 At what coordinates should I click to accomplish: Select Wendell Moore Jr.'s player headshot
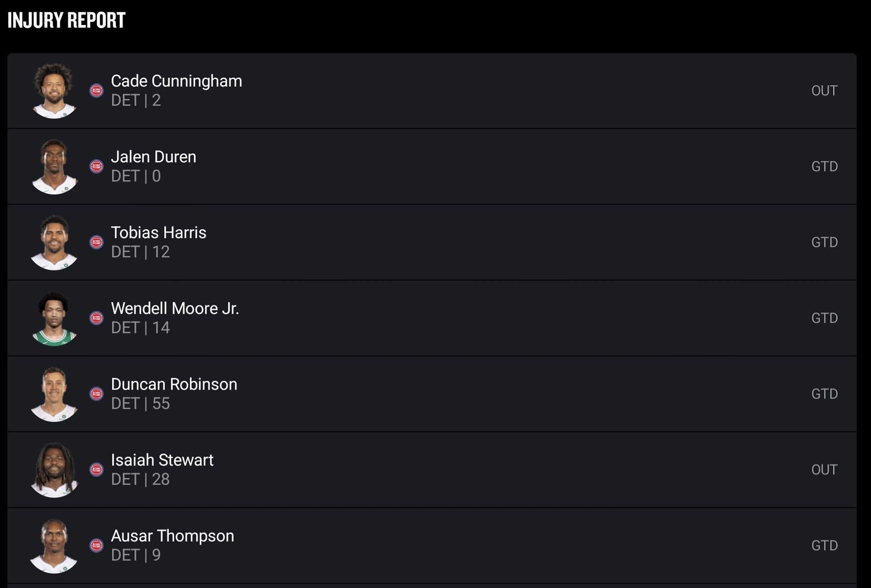coord(54,318)
